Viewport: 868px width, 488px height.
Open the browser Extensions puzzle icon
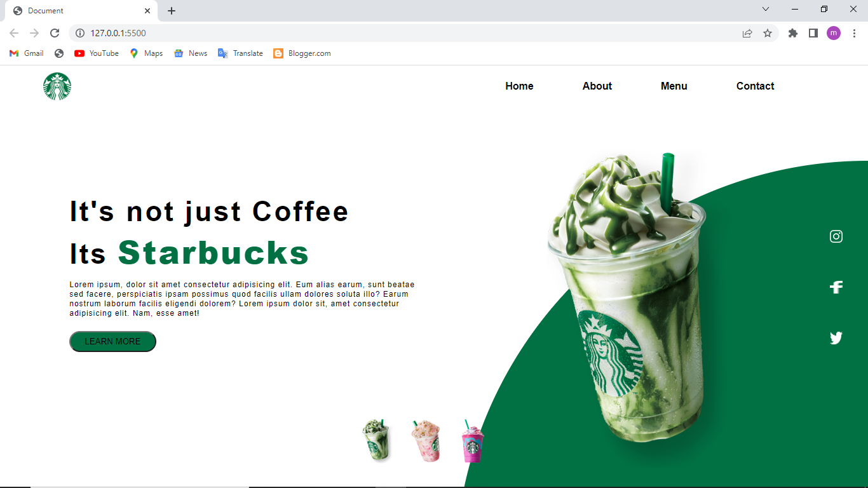click(x=793, y=33)
